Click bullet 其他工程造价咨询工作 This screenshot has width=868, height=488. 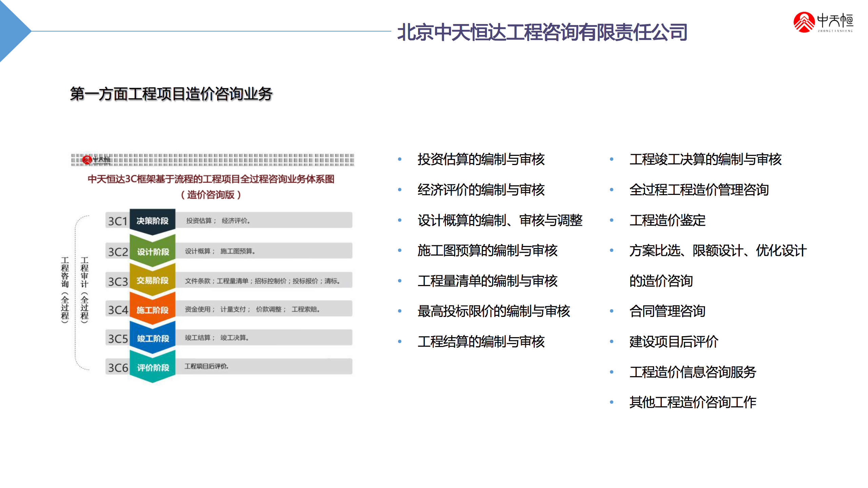tap(693, 402)
